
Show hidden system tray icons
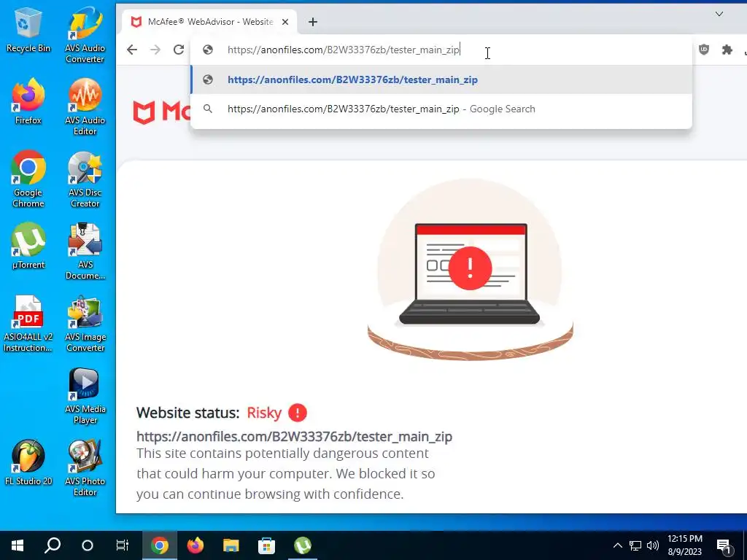click(x=617, y=545)
